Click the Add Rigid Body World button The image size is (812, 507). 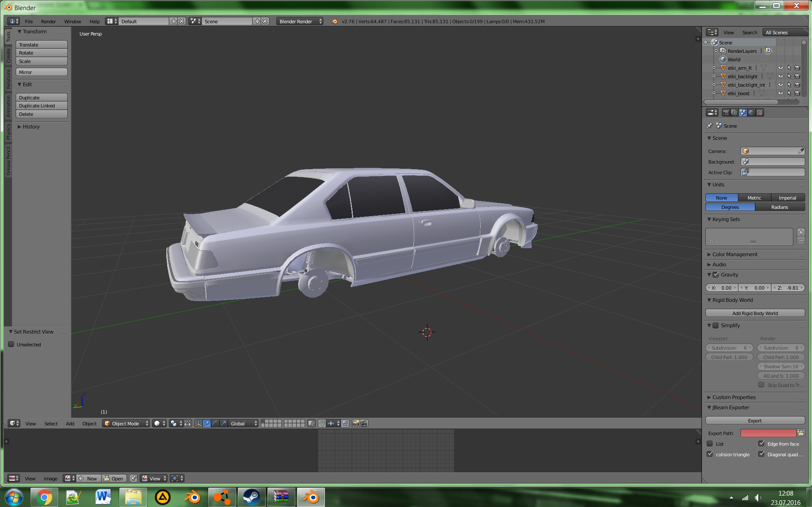[754, 313]
